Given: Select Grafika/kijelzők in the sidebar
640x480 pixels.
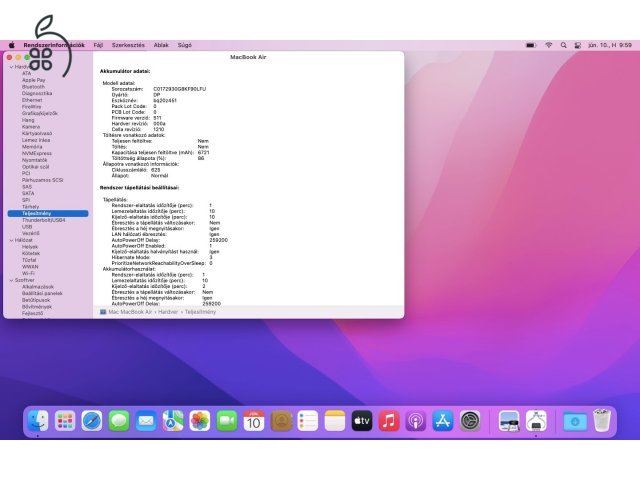Looking at the screenshot, I should tap(40, 113).
